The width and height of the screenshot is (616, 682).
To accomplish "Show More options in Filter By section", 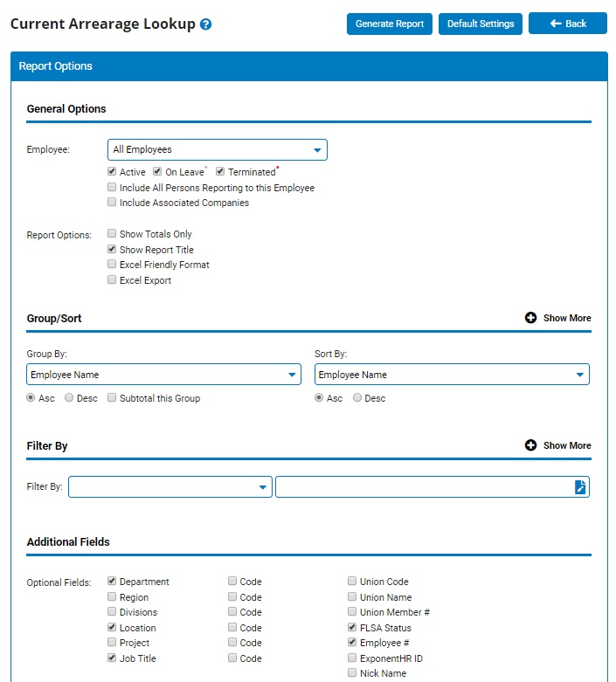I will 567,445.
